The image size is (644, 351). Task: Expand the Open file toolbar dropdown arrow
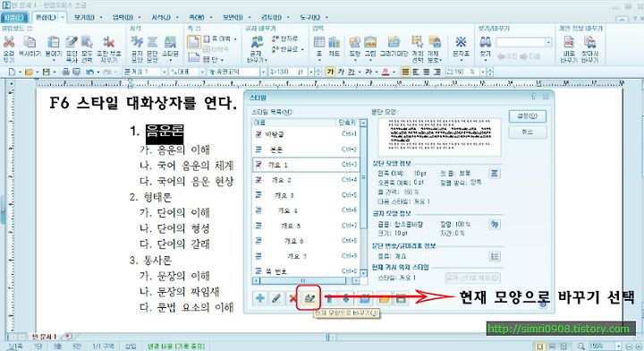tap(37, 72)
